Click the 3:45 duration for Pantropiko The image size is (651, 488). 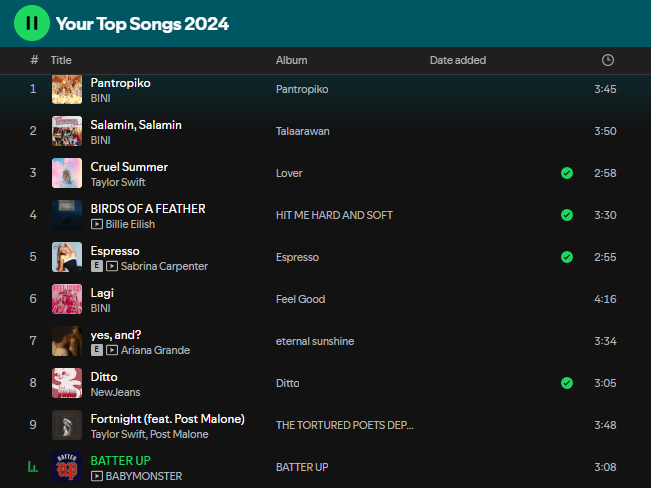pos(605,89)
